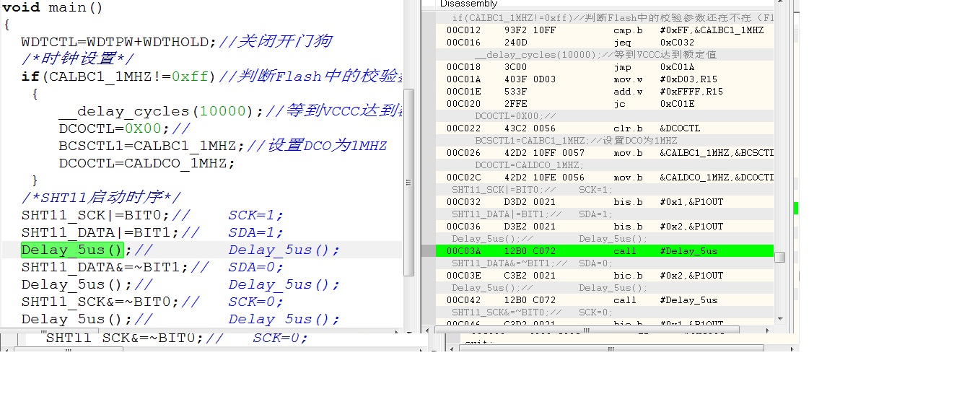980x420 pixels.
Task: Select disassembly row 00C022 clr.b &DCOCTL
Action: 605,128
